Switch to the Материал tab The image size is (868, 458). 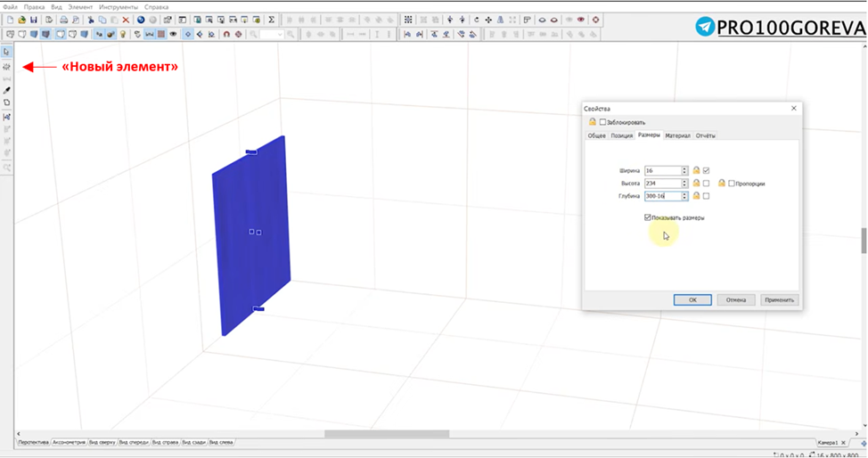click(x=677, y=135)
